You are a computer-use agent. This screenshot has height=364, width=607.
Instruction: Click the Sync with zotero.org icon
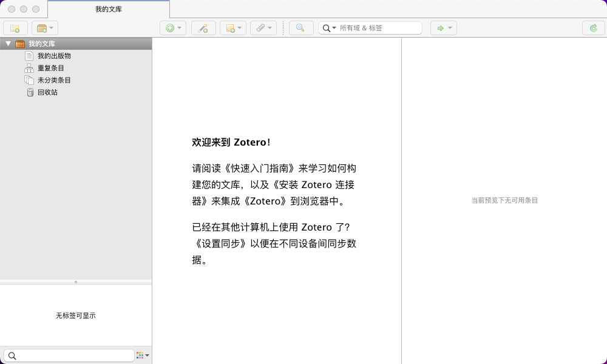[x=594, y=28]
